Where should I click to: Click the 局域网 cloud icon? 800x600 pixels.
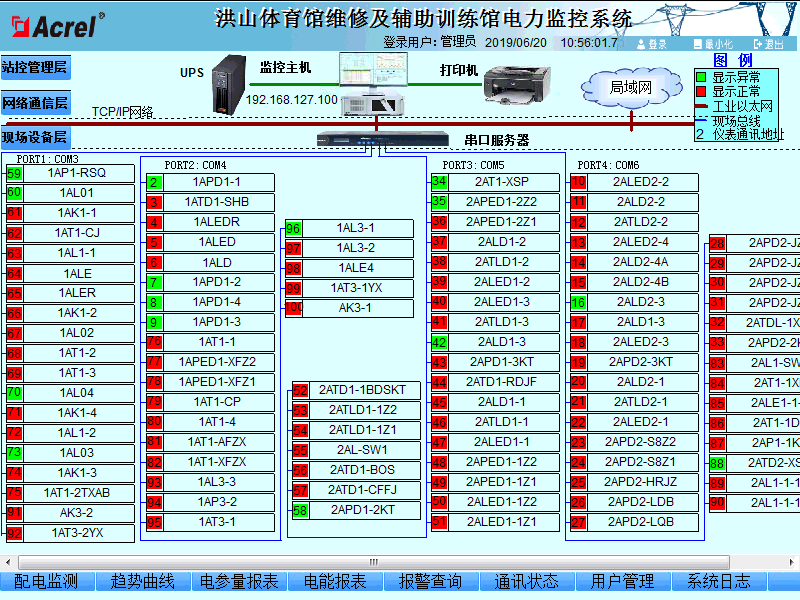pos(631,88)
